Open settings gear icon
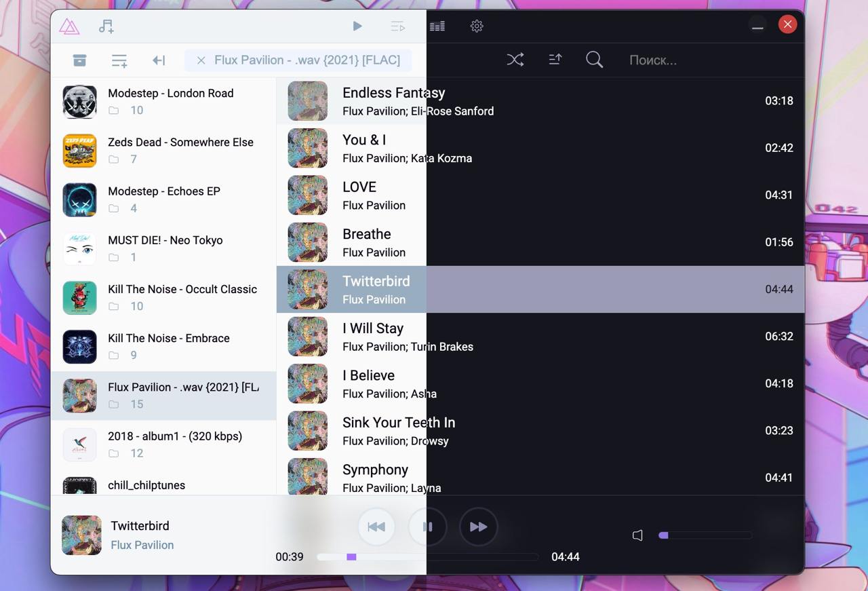The image size is (868, 591). click(477, 26)
